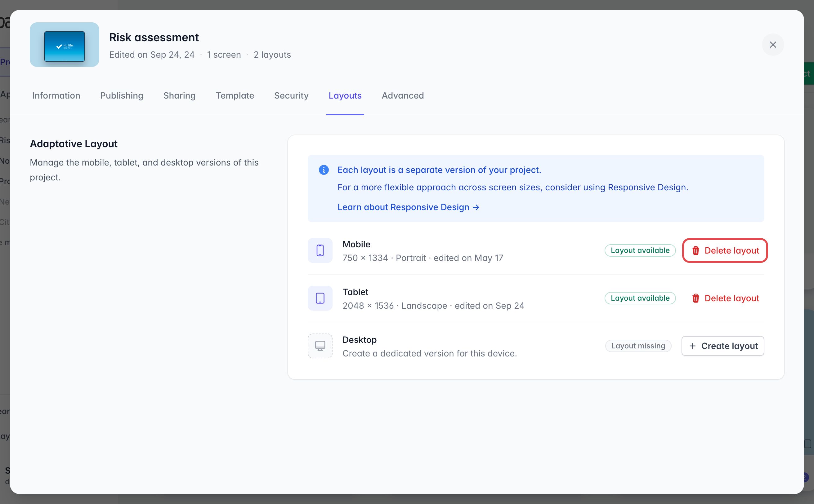Screen dimensions: 814x504
Task: Click the '1 screen' text in header
Action: (224, 55)
